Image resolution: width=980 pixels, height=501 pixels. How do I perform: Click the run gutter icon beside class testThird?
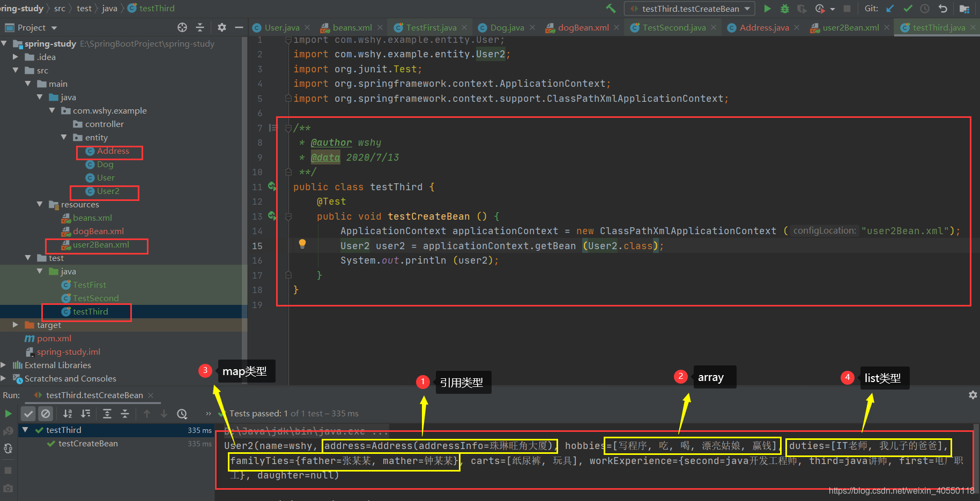pyautogui.click(x=272, y=186)
